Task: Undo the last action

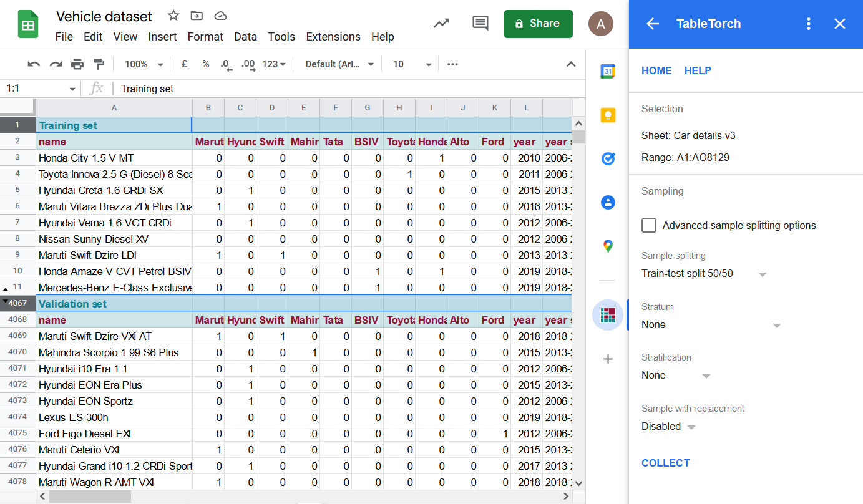Action: (x=34, y=64)
